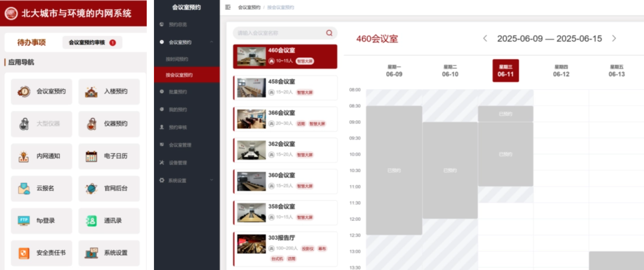Select 按时间预约 in the sidebar
Viewport: 644px width, 270px height.
coord(177,59)
